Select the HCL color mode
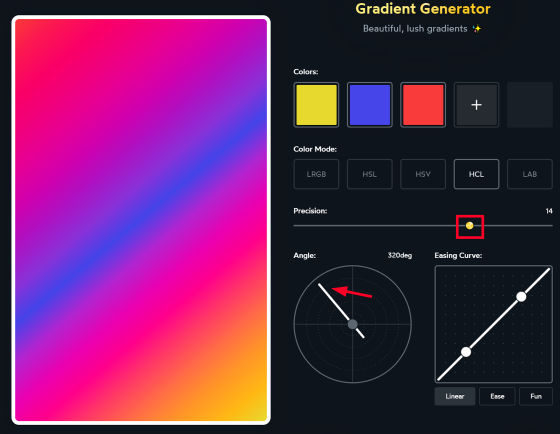The width and height of the screenshot is (560, 434). [476, 174]
